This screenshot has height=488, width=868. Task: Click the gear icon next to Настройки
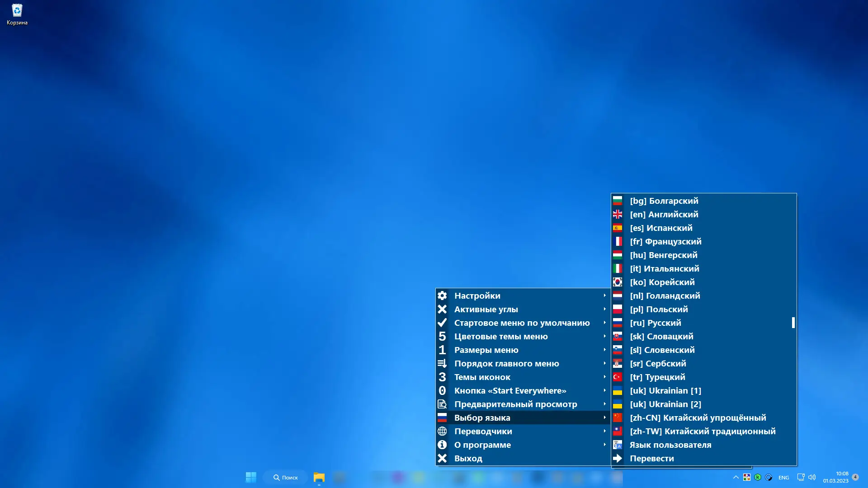click(442, 296)
